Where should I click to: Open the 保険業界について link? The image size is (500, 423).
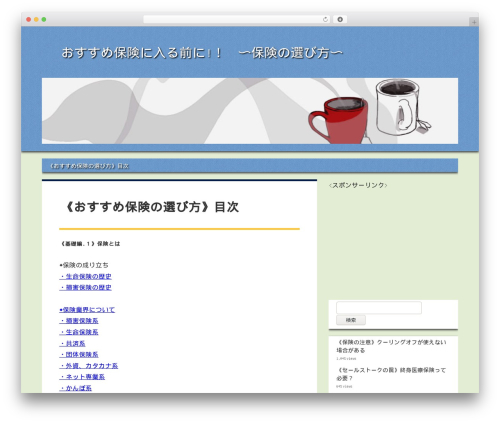point(87,310)
